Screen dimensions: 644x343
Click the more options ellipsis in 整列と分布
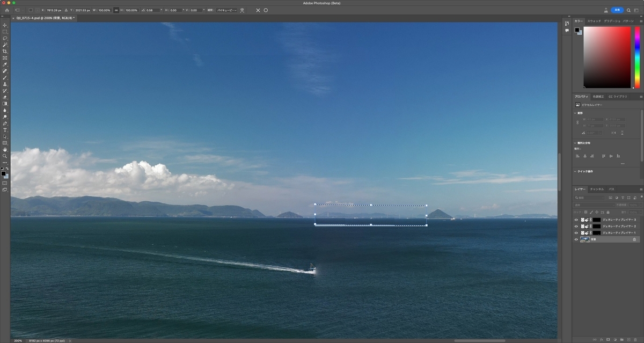point(623,163)
